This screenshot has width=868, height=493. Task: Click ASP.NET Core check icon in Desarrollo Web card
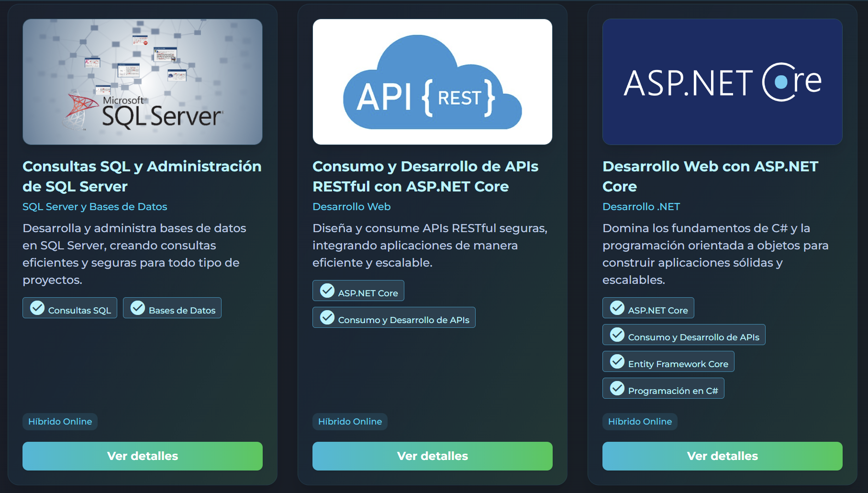click(617, 308)
